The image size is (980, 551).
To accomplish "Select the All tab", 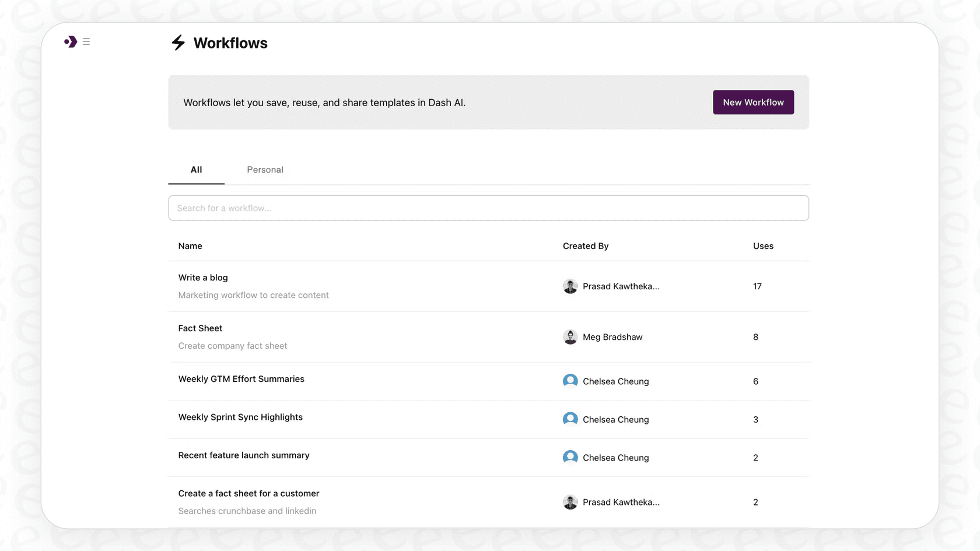I will 196,170.
